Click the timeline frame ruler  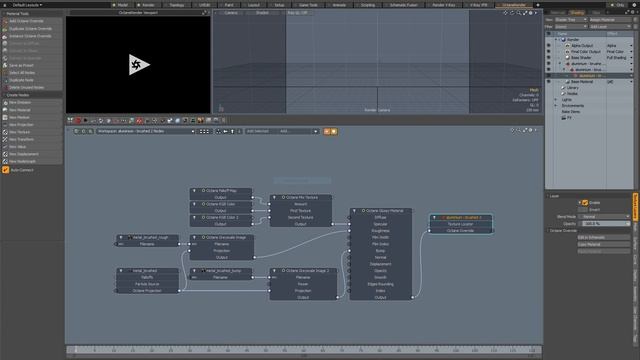click(304, 350)
